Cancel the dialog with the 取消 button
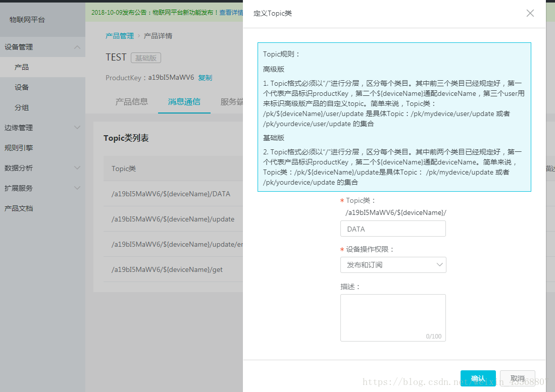 coord(517,377)
